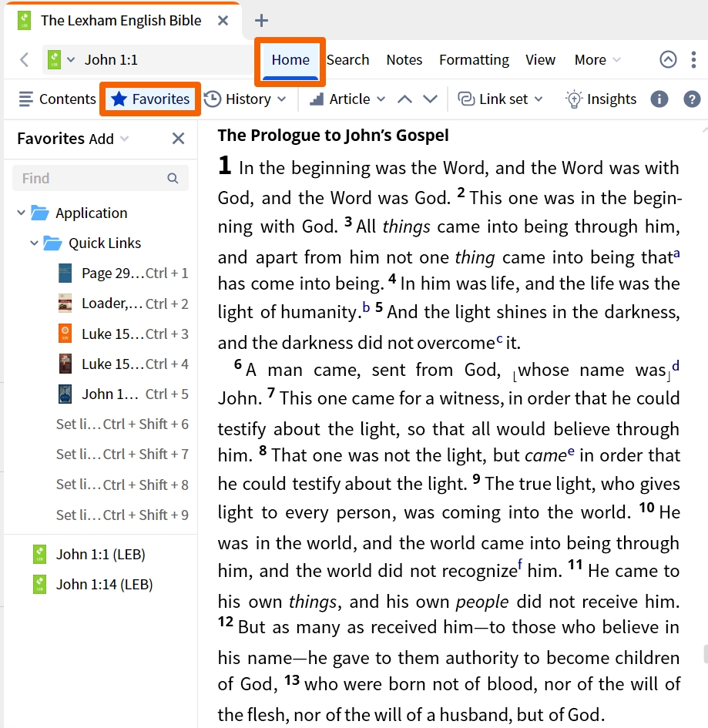Open a new tab with plus icon
Image resolution: width=708 pixels, height=728 pixels.
click(261, 21)
